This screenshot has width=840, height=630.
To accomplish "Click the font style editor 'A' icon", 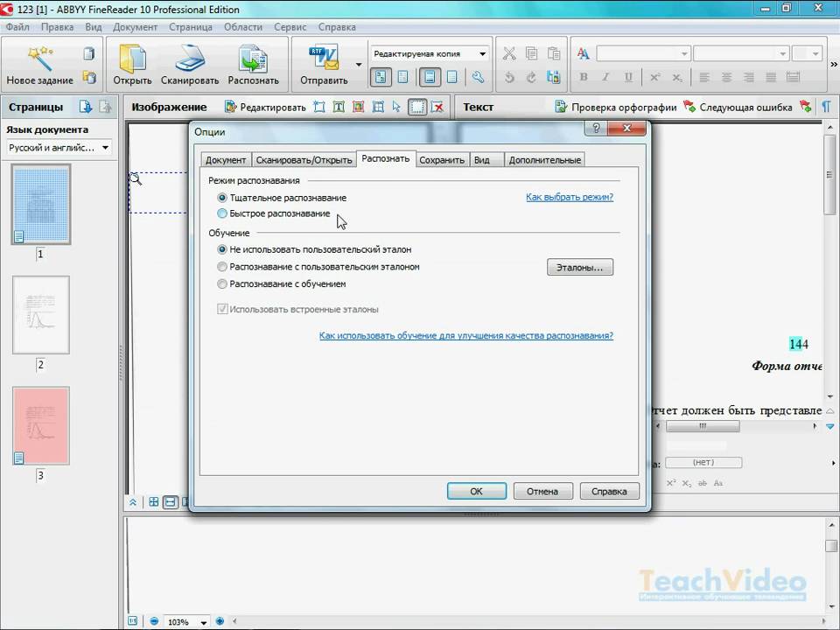I will tap(584, 53).
